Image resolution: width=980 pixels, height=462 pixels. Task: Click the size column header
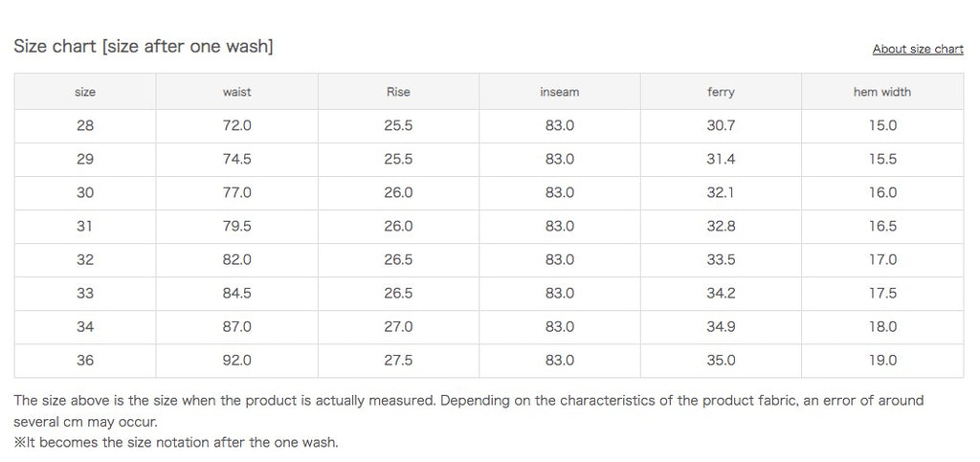tap(85, 92)
